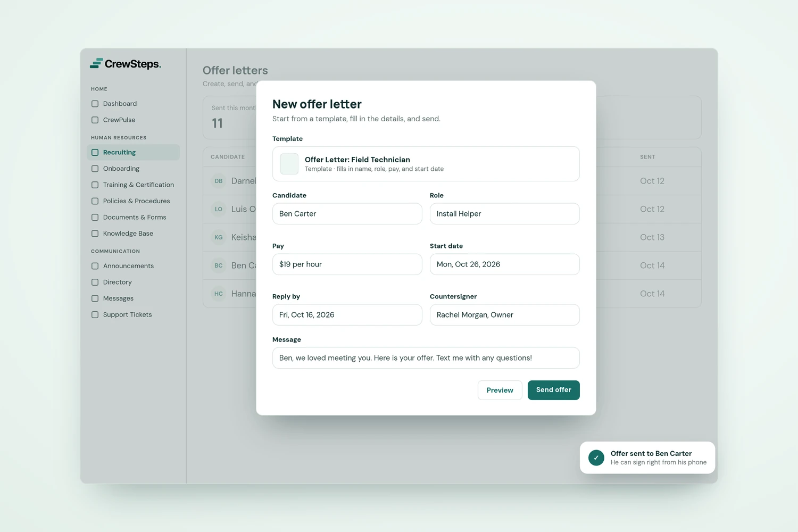
Task: Open the Messages section
Action: [133, 298]
